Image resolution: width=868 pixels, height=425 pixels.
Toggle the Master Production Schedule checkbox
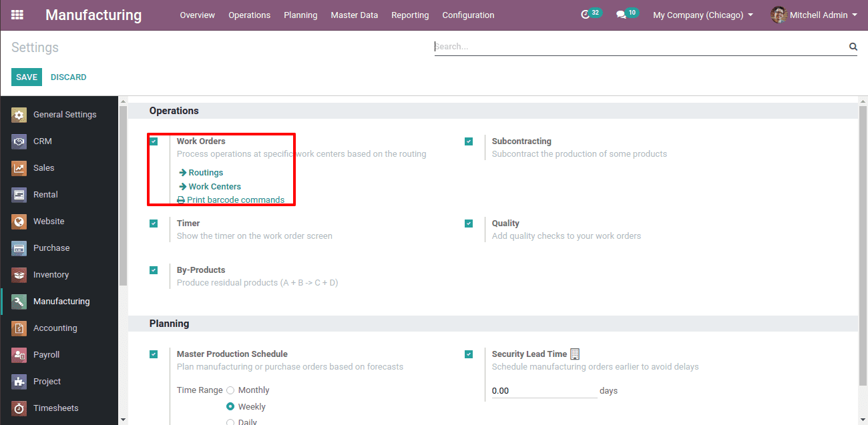pos(154,354)
